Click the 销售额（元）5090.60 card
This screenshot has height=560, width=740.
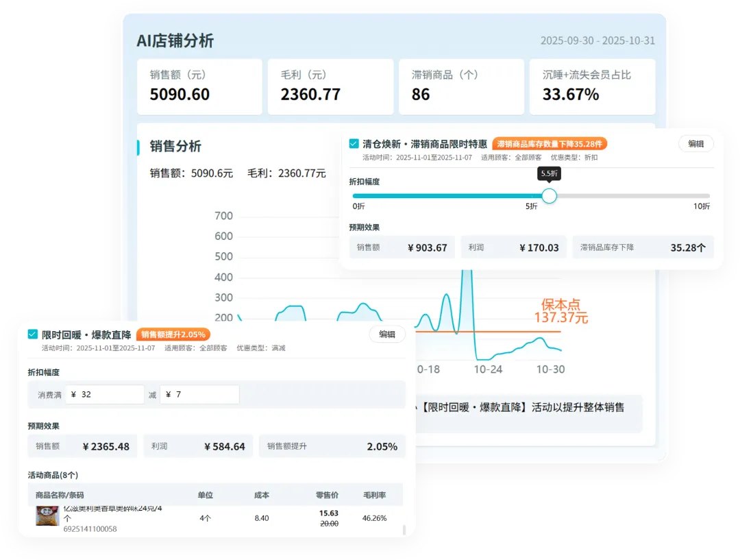point(199,86)
